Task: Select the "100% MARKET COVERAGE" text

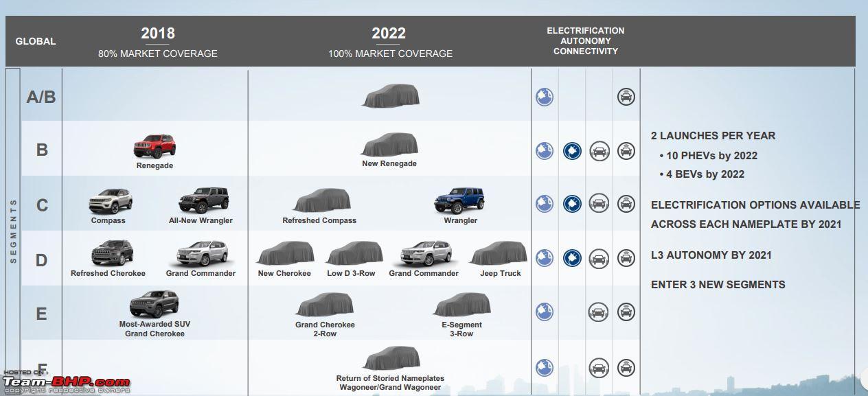Action: (x=390, y=54)
